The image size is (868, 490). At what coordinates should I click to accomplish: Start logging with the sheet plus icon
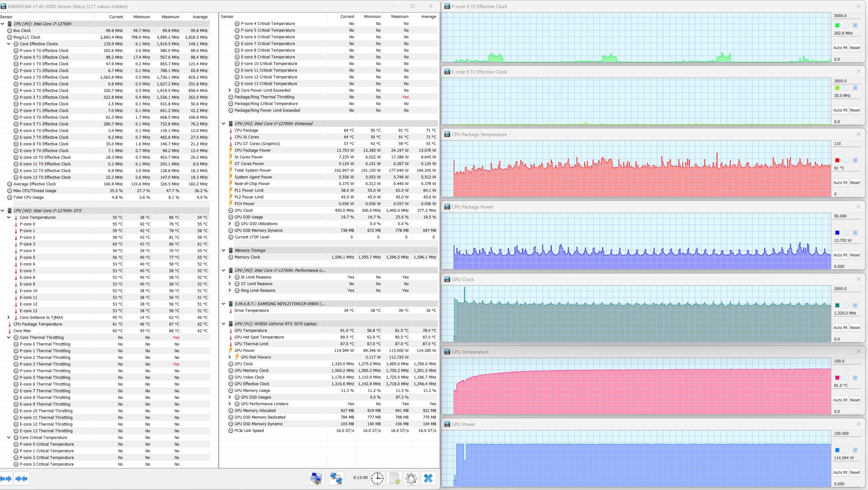click(x=394, y=478)
